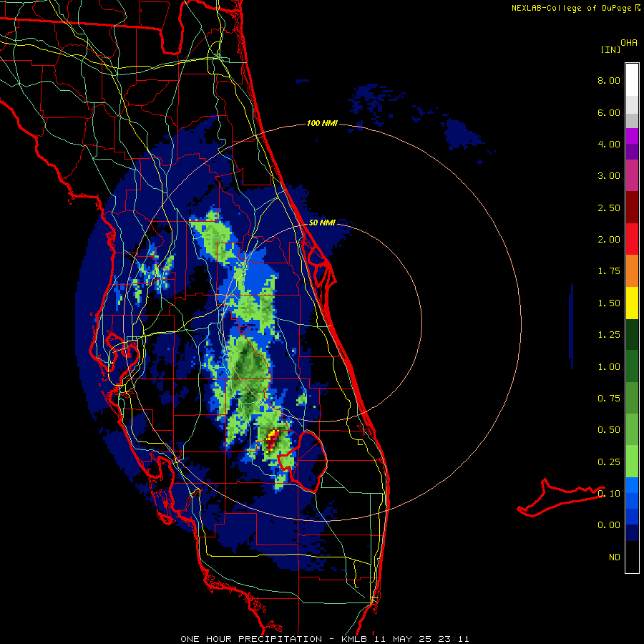Click the red-yellow heavy rainfall core on map

click(x=273, y=441)
